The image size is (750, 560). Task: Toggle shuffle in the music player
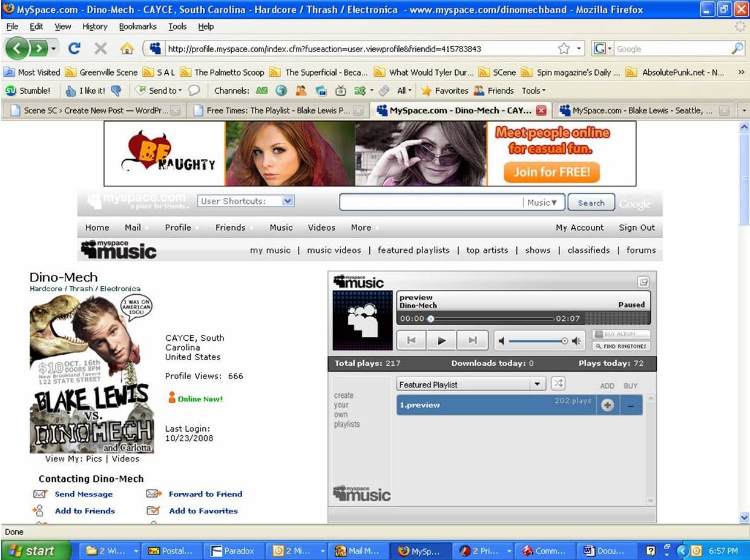click(x=558, y=384)
